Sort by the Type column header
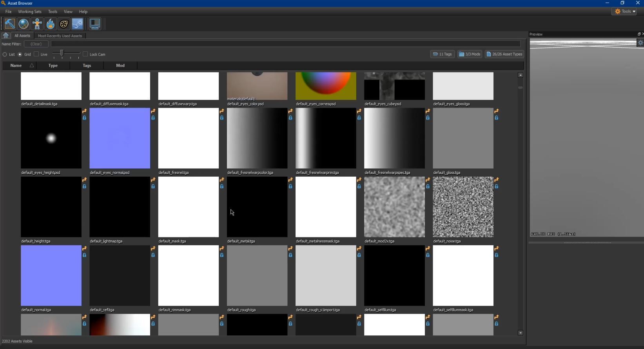 [x=53, y=65]
